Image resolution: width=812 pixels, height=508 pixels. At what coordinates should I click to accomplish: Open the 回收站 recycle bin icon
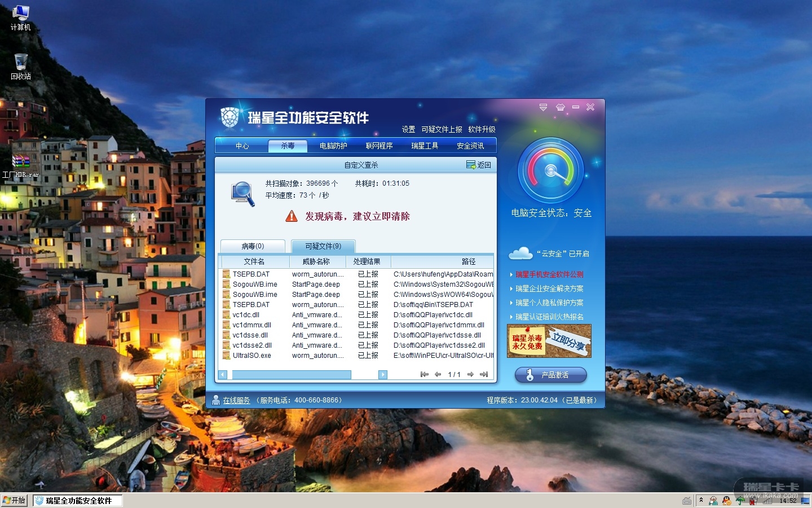20,67
